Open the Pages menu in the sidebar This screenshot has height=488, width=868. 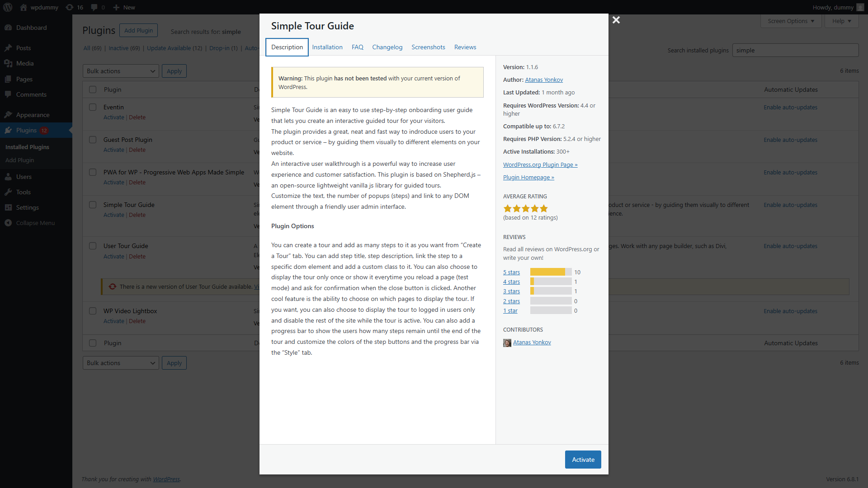[36, 79]
